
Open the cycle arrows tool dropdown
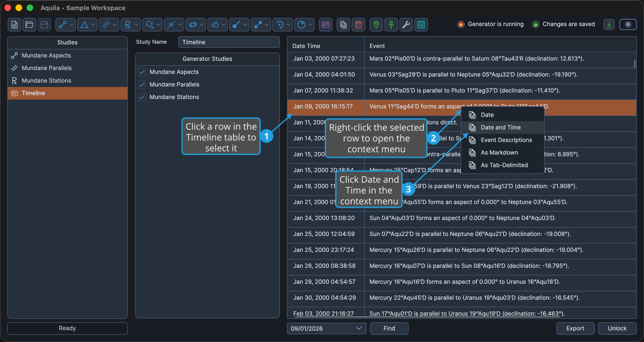[158, 25]
